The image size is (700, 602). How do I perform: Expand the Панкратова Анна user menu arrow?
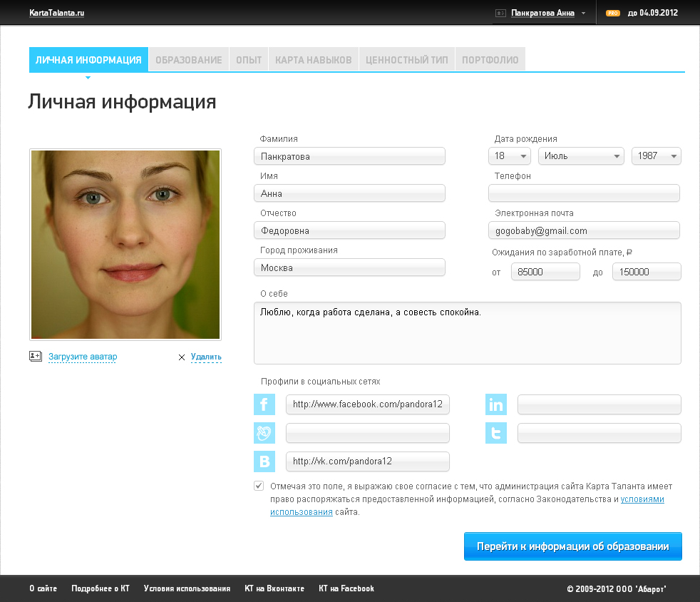coord(583,14)
